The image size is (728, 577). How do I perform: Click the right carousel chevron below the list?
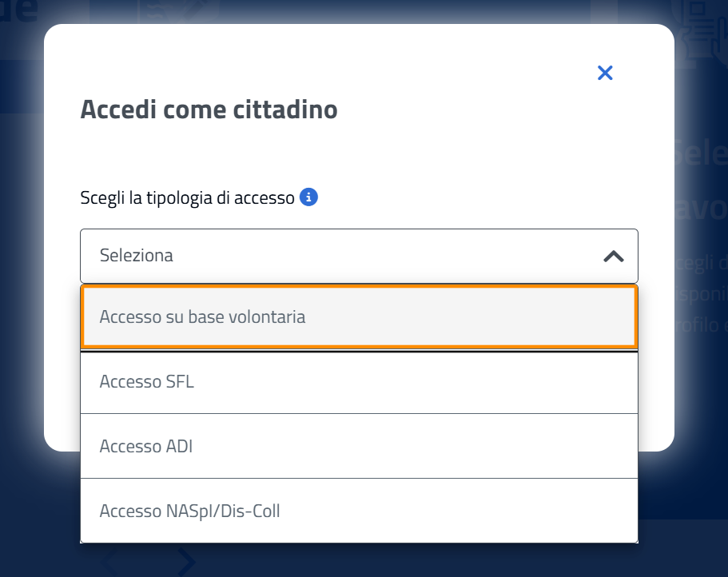(x=187, y=562)
